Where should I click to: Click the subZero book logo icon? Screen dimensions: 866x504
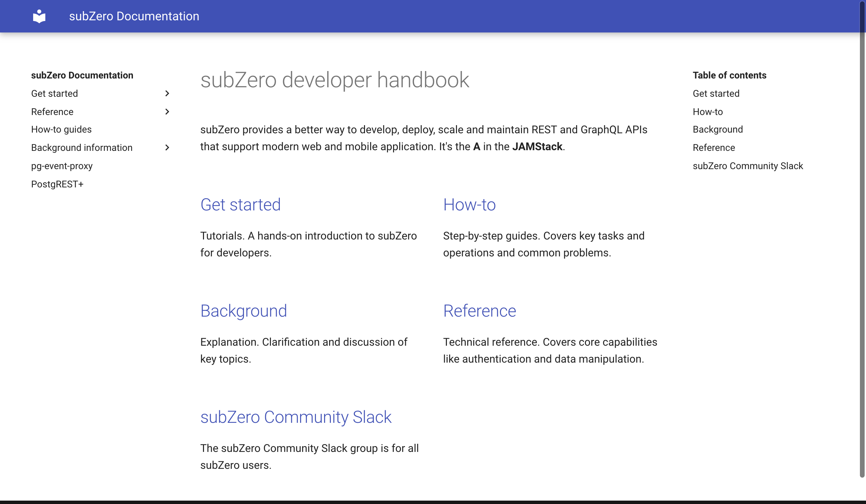39,16
